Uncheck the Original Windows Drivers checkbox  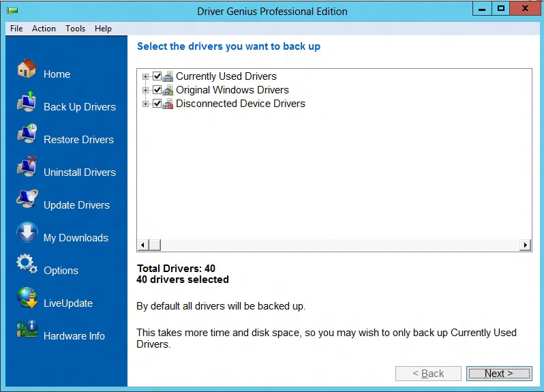(157, 90)
